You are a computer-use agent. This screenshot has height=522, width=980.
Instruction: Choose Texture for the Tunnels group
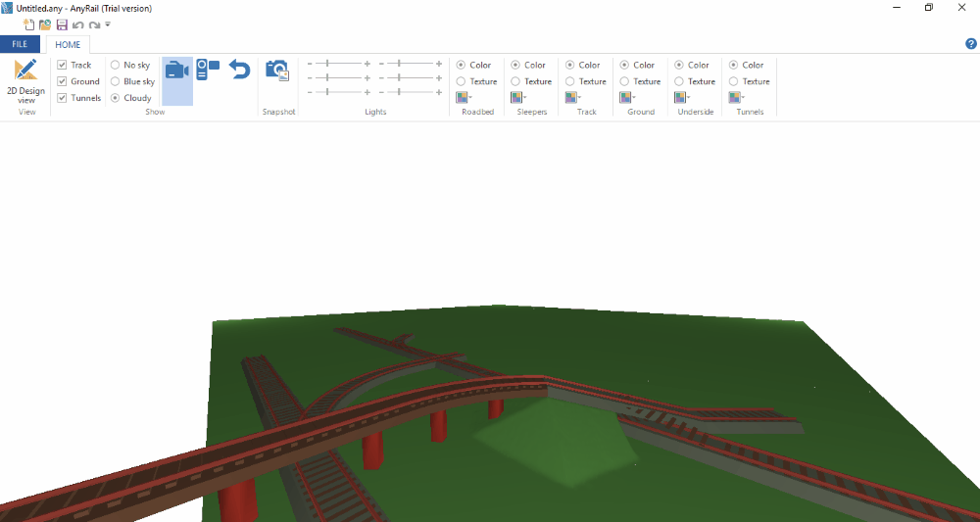coord(734,81)
